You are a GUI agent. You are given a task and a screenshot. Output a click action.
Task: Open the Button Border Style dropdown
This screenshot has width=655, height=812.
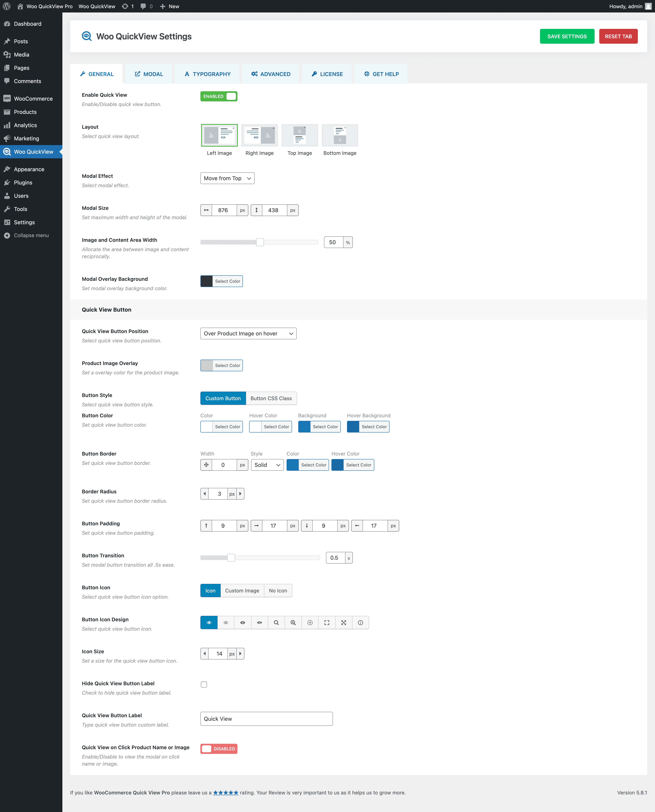point(267,465)
